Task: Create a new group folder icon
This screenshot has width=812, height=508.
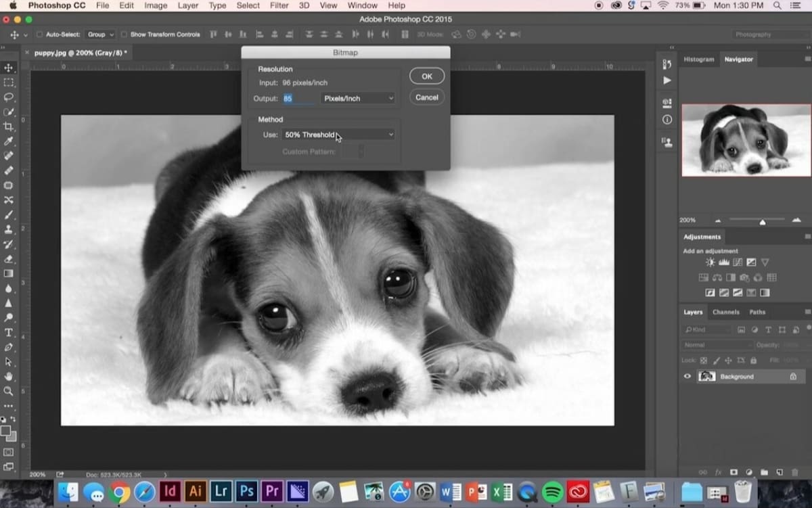Action: [764, 471]
